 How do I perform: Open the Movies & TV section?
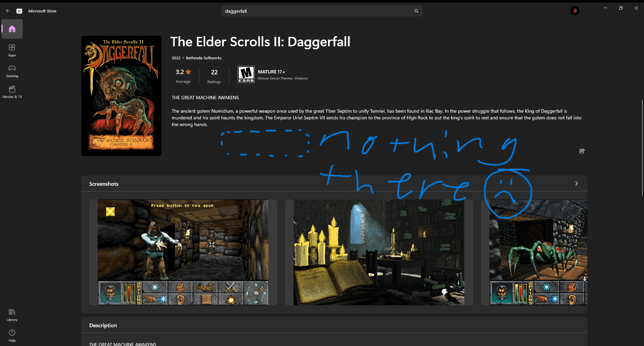click(12, 92)
